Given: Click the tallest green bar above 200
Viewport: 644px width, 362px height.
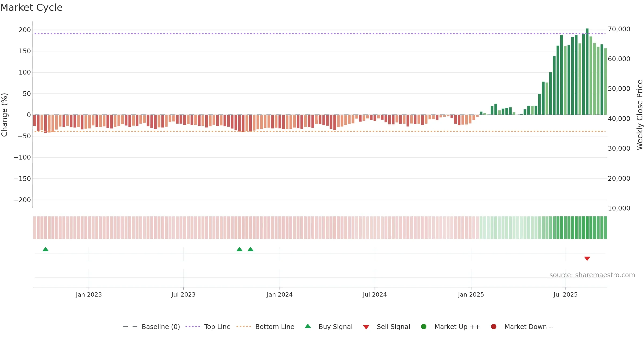Looking at the screenshot, I should pyautogui.click(x=587, y=72).
